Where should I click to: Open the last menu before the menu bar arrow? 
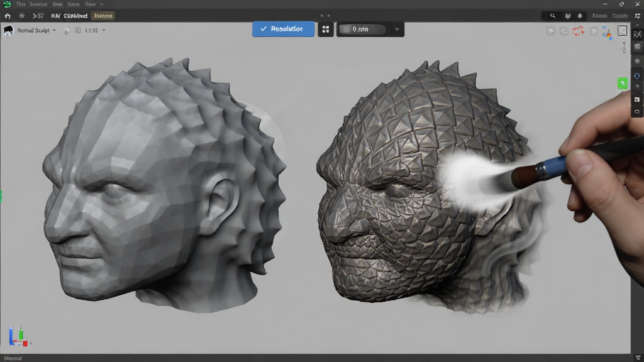90,4
